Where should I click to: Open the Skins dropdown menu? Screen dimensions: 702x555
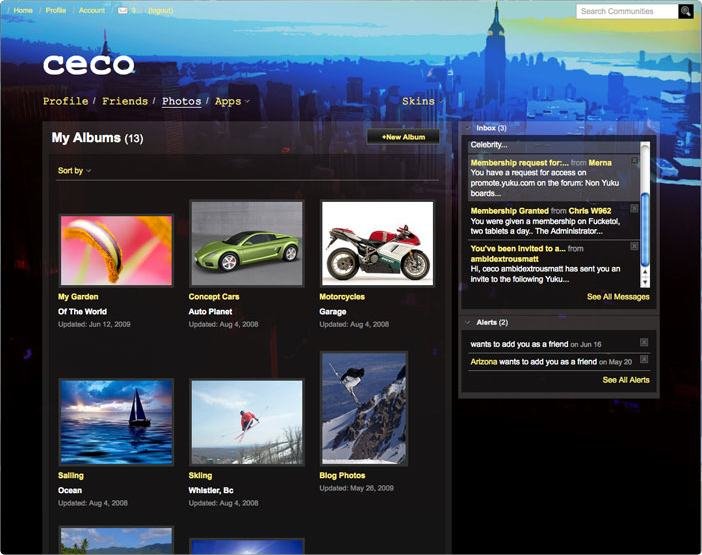click(x=422, y=101)
